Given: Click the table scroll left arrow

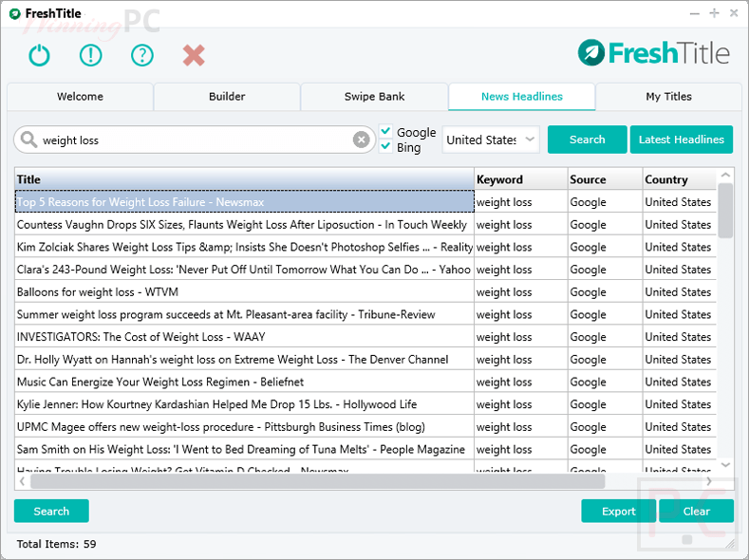Looking at the screenshot, I should tap(22, 481).
